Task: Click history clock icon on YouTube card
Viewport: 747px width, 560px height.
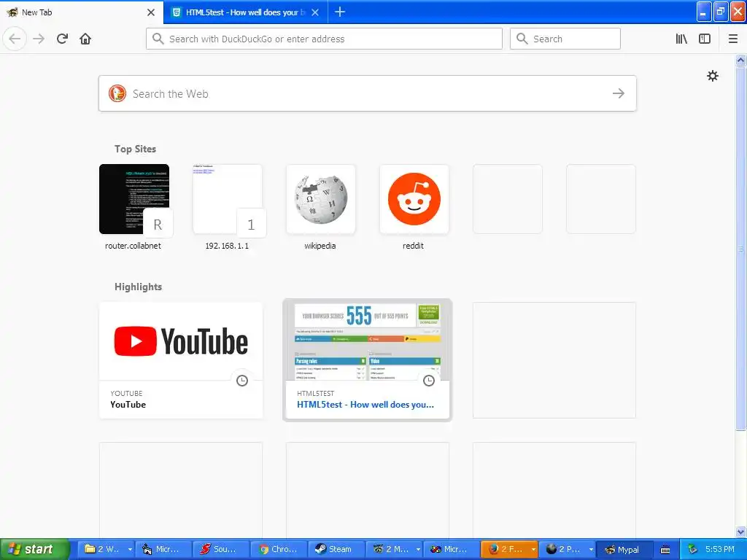Action: point(242,381)
